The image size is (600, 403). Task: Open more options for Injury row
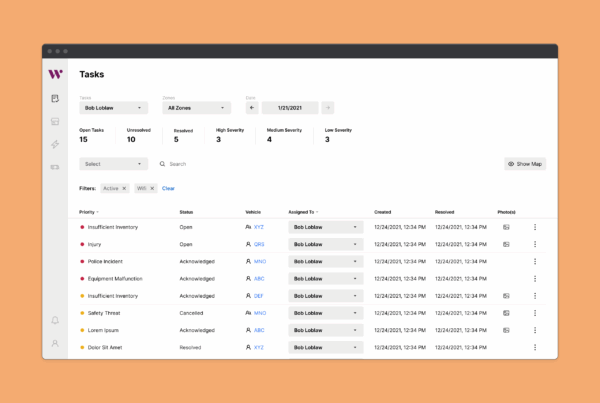pyautogui.click(x=535, y=244)
